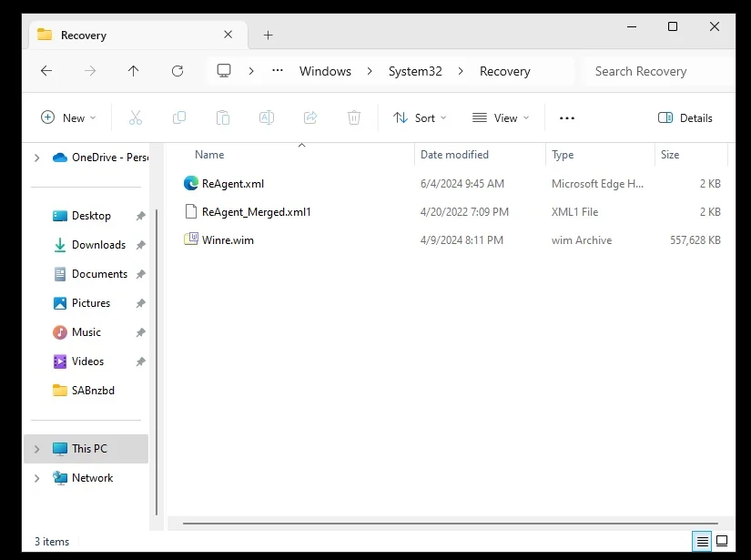Navigate to Windows in the breadcrumb
Image resolution: width=751 pixels, height=560 pixels.
pos(325,71)
